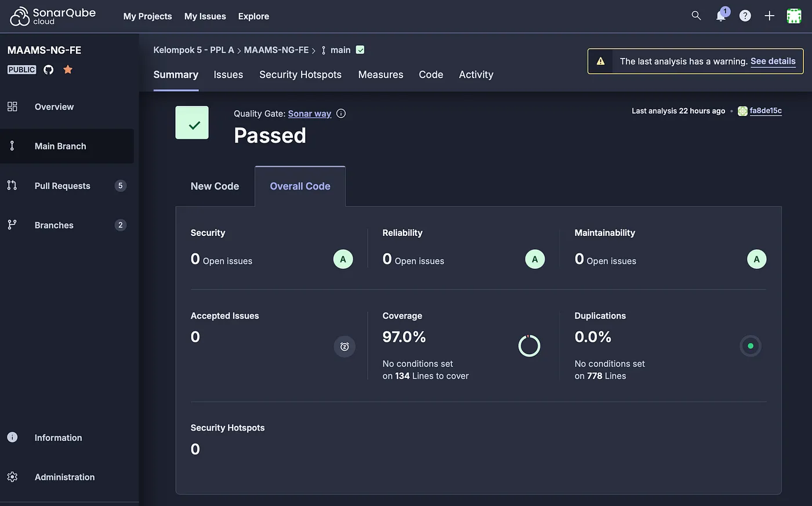
Task: Click the PUBLIC visibility badge
Action: [x=22, y=70]
